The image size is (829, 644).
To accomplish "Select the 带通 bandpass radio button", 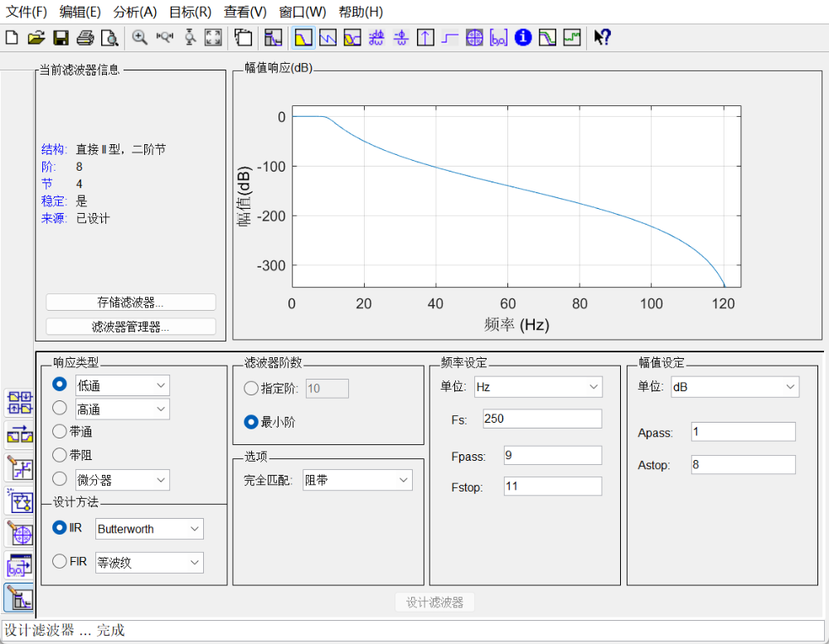I will (59, 432).
